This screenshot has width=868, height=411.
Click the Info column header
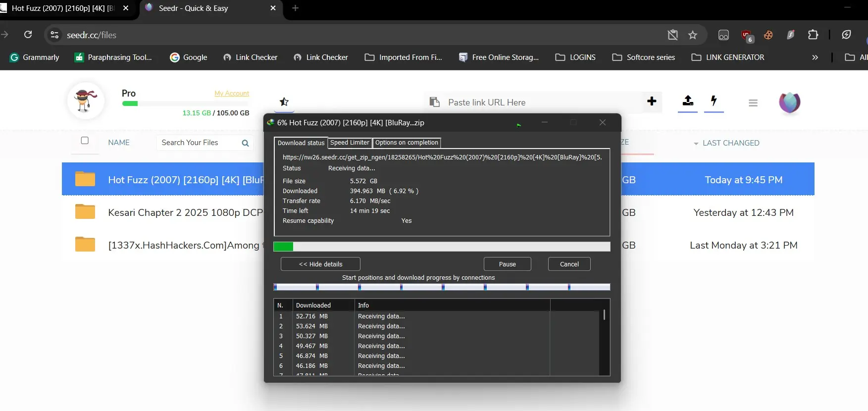pos(452,306)
